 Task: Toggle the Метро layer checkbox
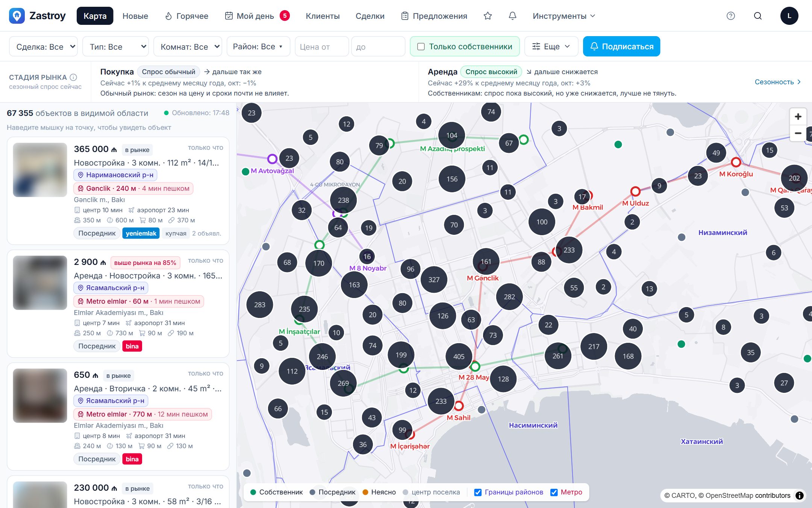tap(554, 492)
